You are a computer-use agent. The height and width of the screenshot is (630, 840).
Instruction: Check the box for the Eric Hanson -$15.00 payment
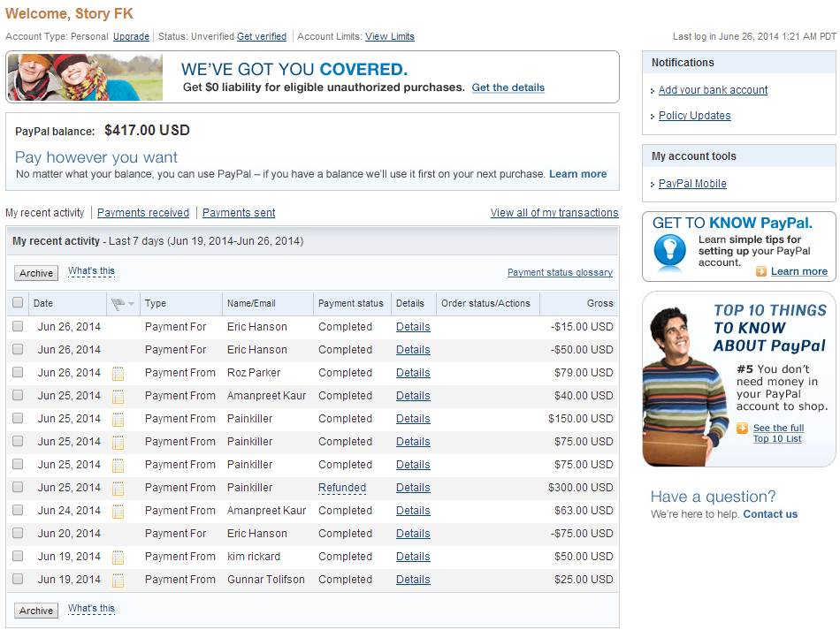tap(18, 326)
